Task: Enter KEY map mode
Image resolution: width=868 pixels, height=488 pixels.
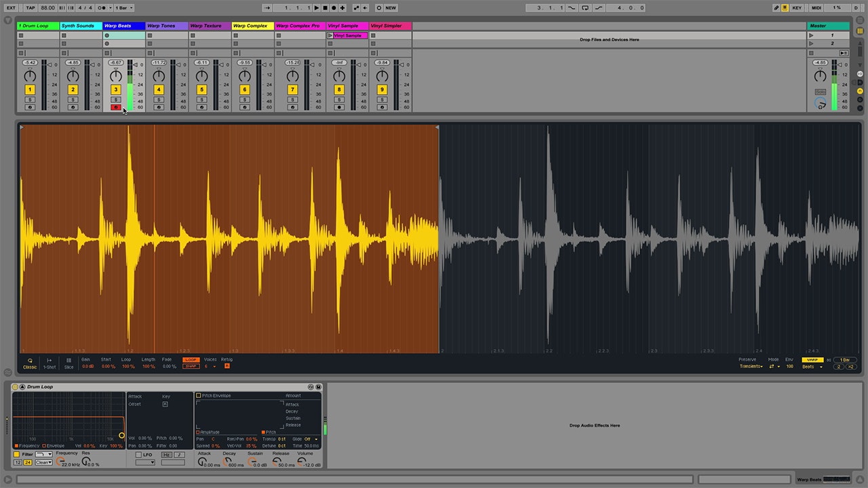Action: coord(797,7)
